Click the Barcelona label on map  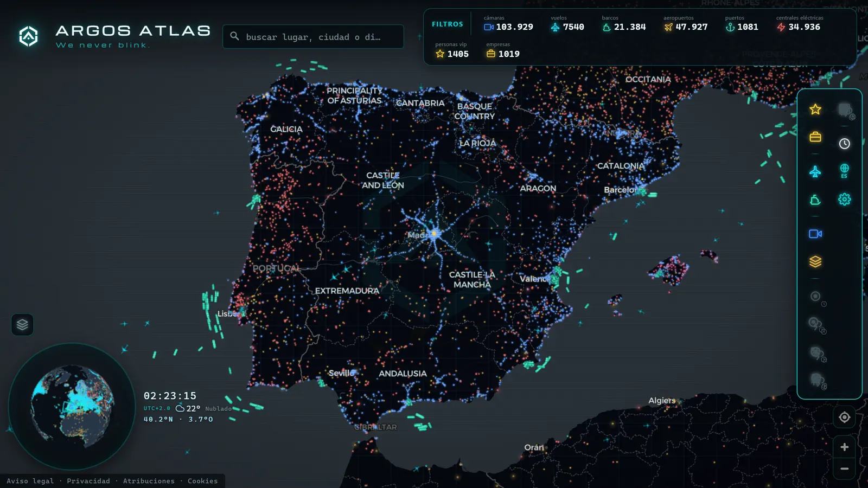(x=622, y=190)
